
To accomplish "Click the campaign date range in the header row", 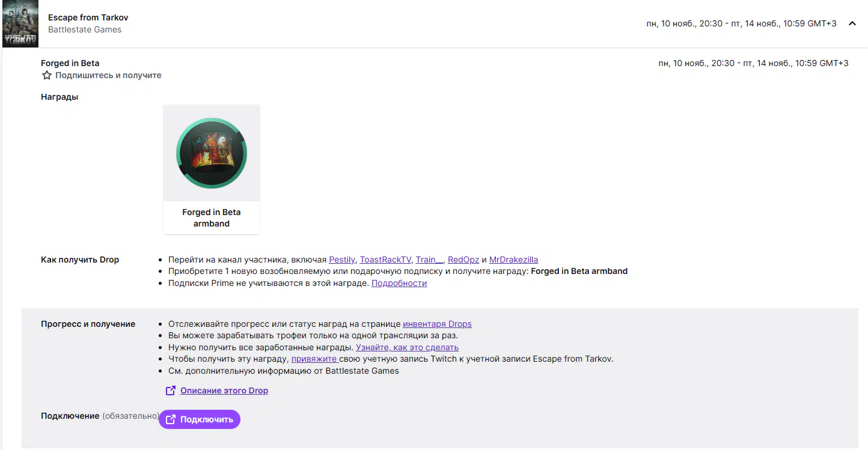I will point(741,23).
